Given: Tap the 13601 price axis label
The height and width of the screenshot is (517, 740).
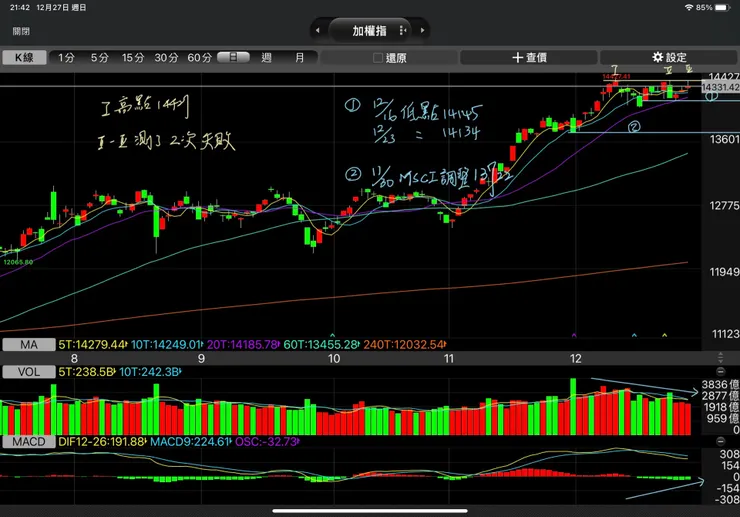Looking at the screenshot, I should [724, 139].
